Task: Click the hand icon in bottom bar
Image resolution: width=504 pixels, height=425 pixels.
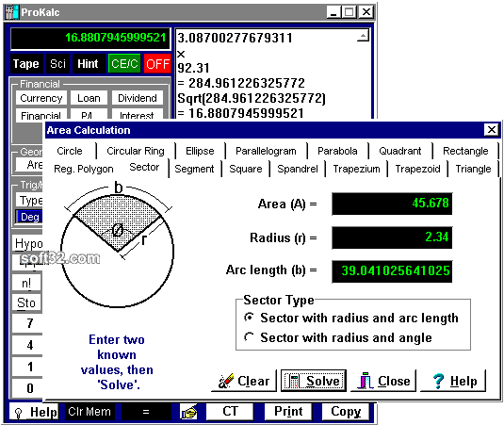Action: [x=188, y=412]
